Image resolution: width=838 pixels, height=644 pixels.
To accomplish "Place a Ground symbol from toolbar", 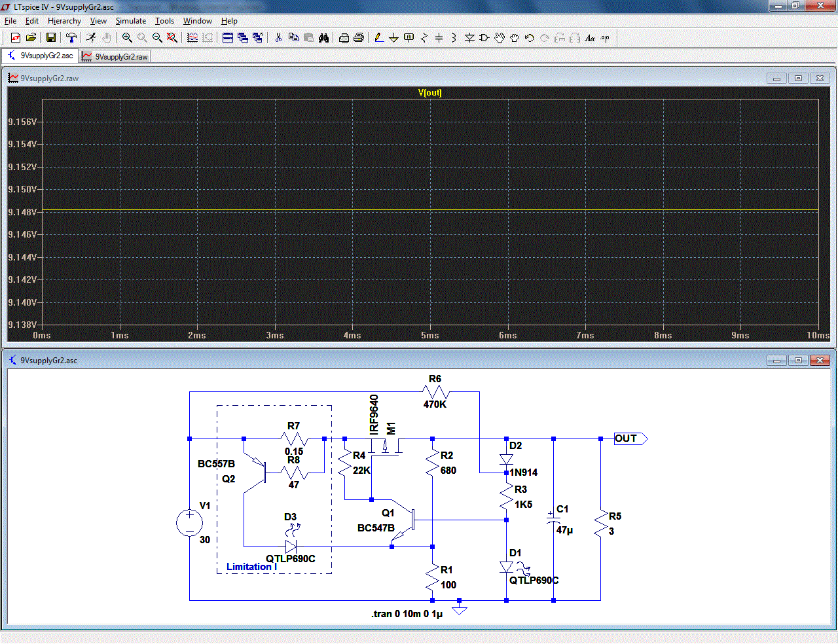I will (x=393, y=38).
